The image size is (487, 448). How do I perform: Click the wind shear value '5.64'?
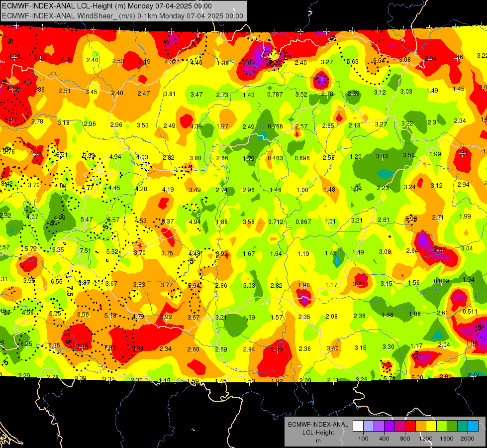[194, 285]
